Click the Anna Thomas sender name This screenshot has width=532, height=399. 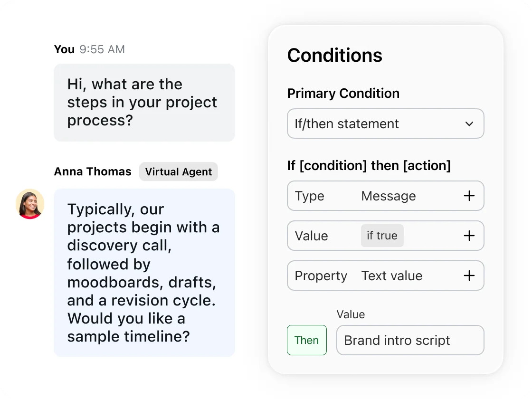[x=93, y=171]
